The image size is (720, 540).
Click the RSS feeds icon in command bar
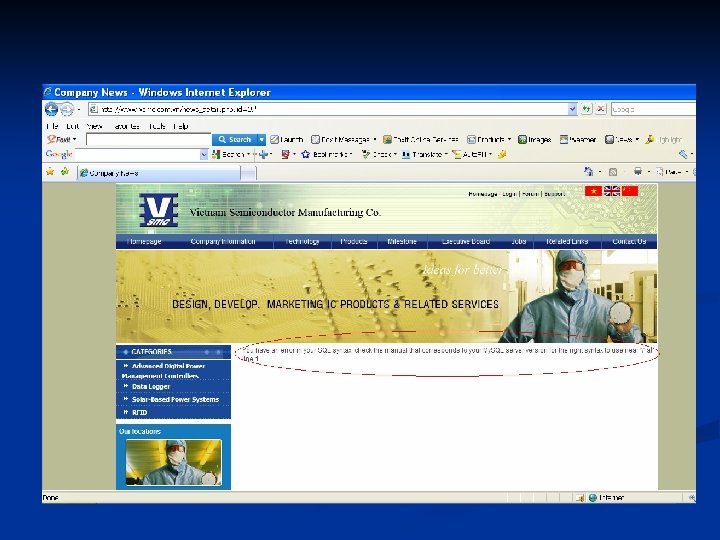coord(613,172)
